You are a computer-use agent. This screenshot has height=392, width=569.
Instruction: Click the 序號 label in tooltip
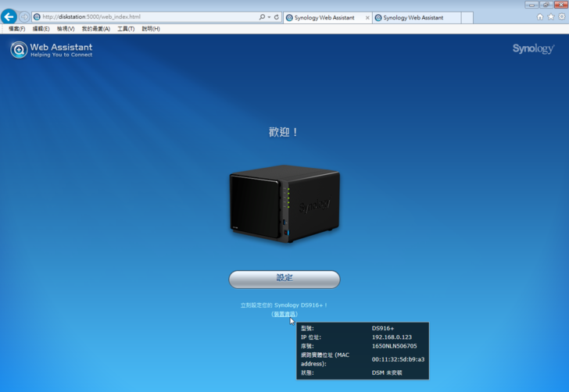307,346
